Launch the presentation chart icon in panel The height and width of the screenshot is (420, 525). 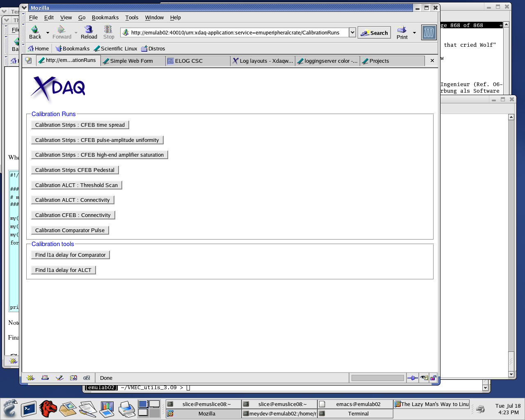[107, 409]
